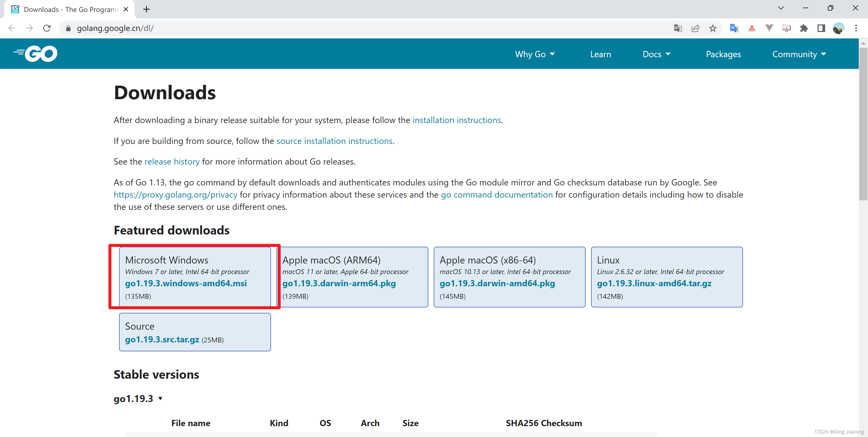Click the Google Translate extension icon
The height and width of the screenshot is (437, 868).
[x=734, y=28]
